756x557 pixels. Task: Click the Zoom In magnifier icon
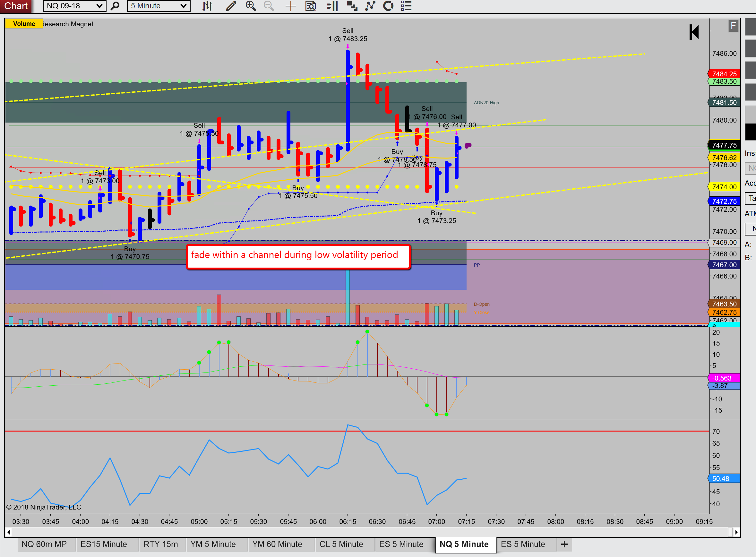click(x=251, y=6)
